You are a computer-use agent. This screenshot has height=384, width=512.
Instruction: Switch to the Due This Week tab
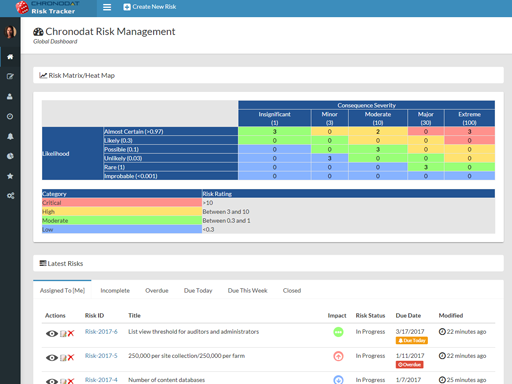pyautogui.click(x=247, y=290)
